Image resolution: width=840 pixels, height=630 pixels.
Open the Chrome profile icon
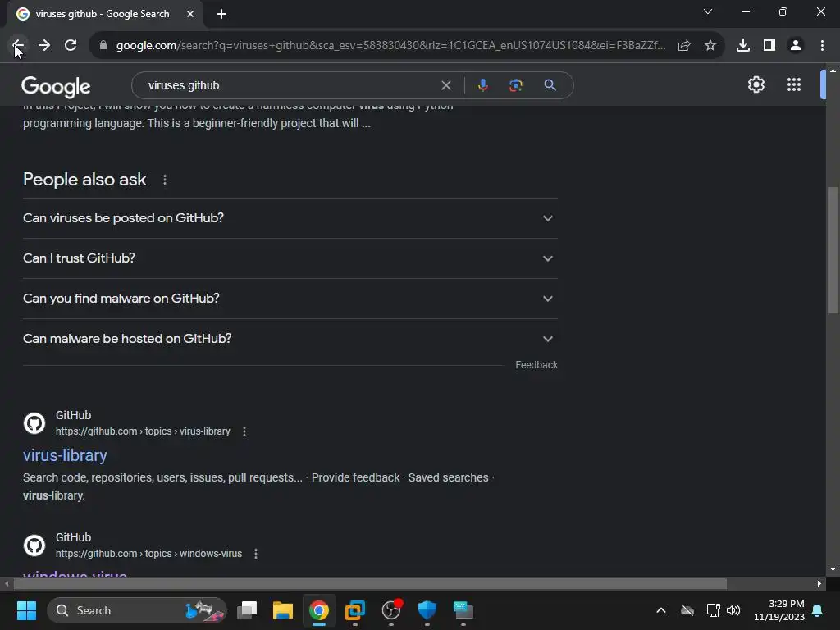click(x=796, y=46)
